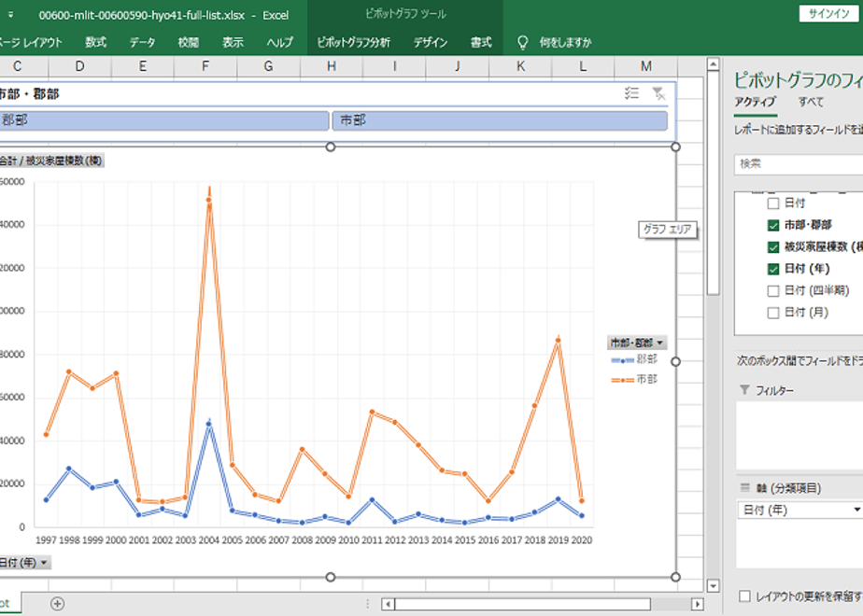Click the vertical scrollbar thumb

[x=713, y=183]
